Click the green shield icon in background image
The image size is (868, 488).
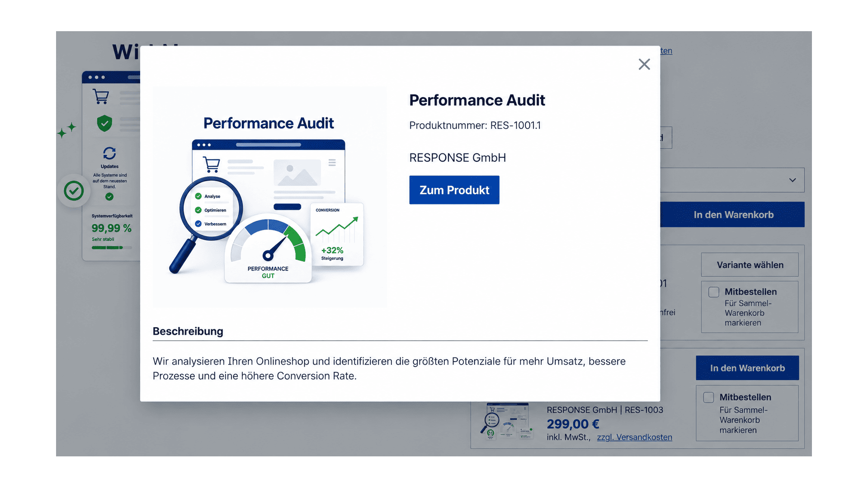[104, 123]
